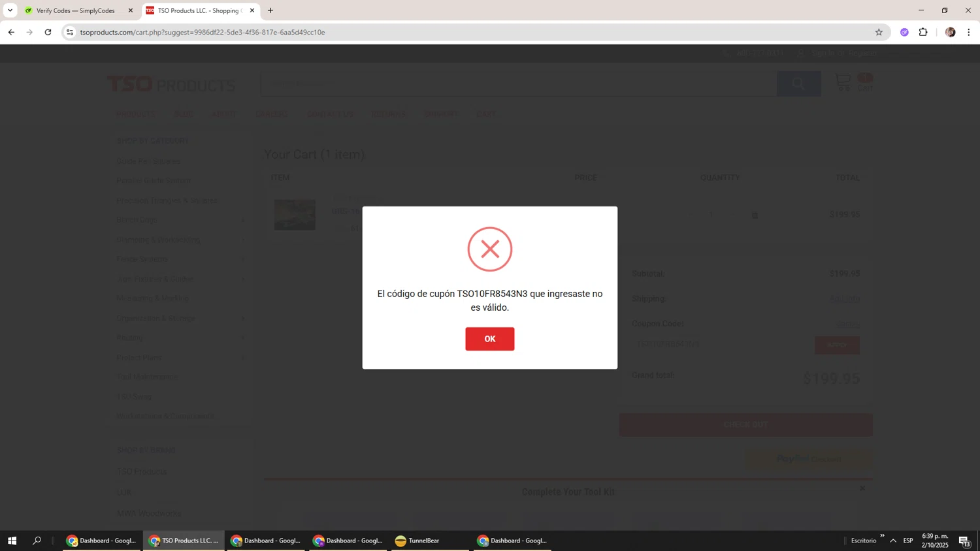Click the purple extension icon in toolbar
The height and width of the screenshot is (551, 980).
(x=904, y=32)
